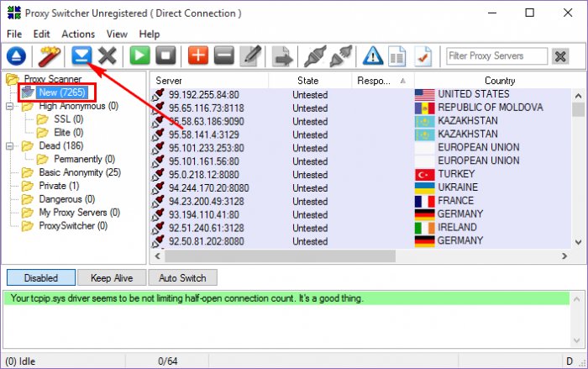The image size is (588, 369).
Task: Add a proxy with orange plus icon
Action: [x=198, y=55]
